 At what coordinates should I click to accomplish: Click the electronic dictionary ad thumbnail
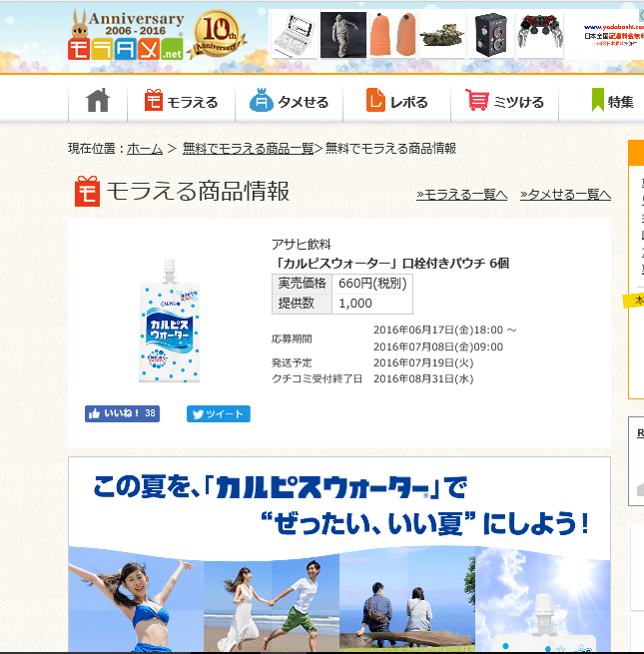(x=295, y=35)
